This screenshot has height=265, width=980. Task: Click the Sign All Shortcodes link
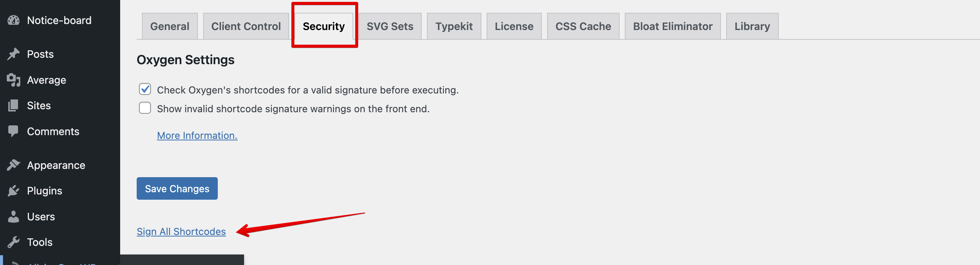181,232
